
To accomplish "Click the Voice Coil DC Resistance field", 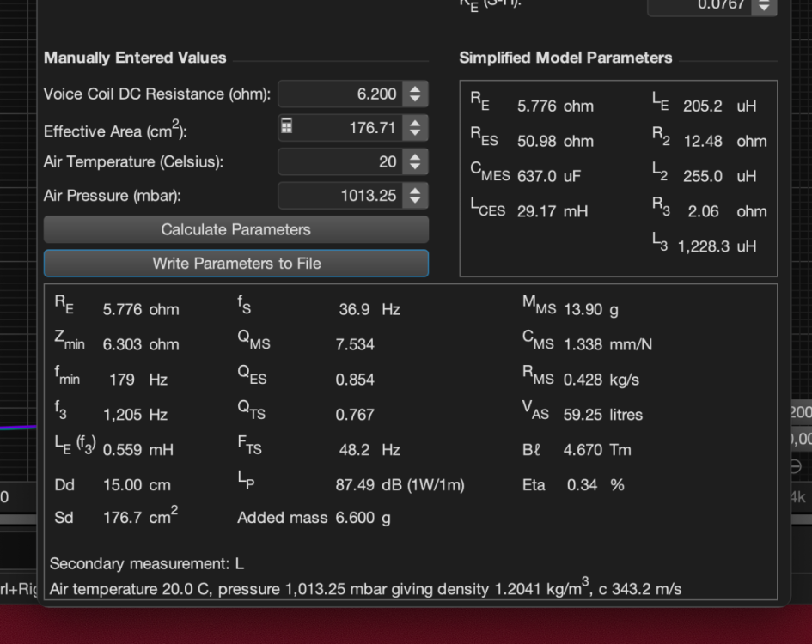I will tap(341, 94).
